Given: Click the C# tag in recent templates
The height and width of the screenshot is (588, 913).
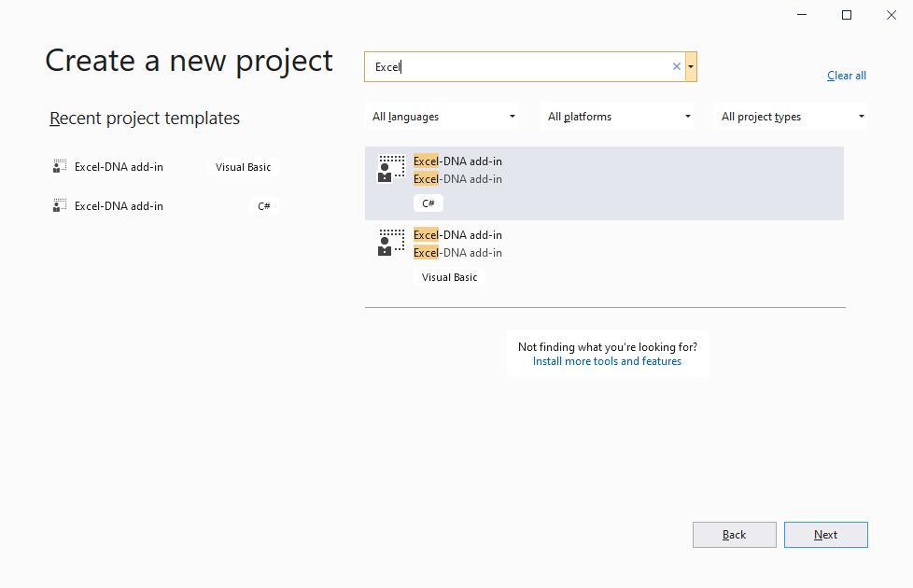Looking at the screenshot, I should click(x=264, y=206).
